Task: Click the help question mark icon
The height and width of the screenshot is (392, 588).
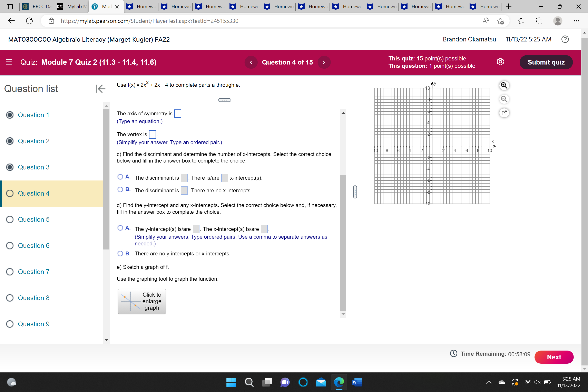Action: (x=565, y=39)
